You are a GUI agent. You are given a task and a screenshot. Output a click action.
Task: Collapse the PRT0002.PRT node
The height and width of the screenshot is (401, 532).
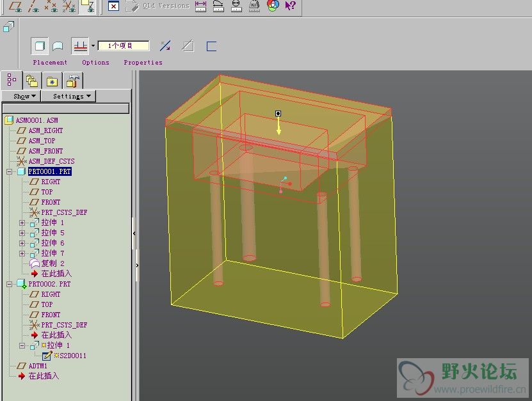(9, 284)
